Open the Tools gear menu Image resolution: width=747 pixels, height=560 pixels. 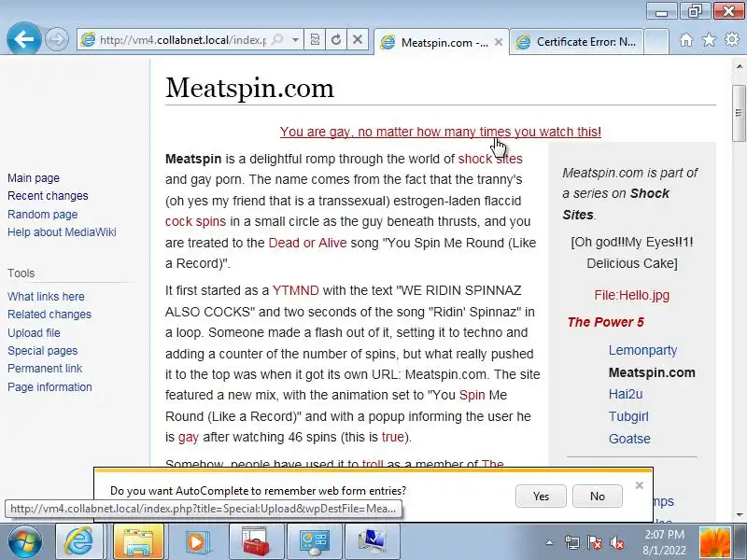732,39
